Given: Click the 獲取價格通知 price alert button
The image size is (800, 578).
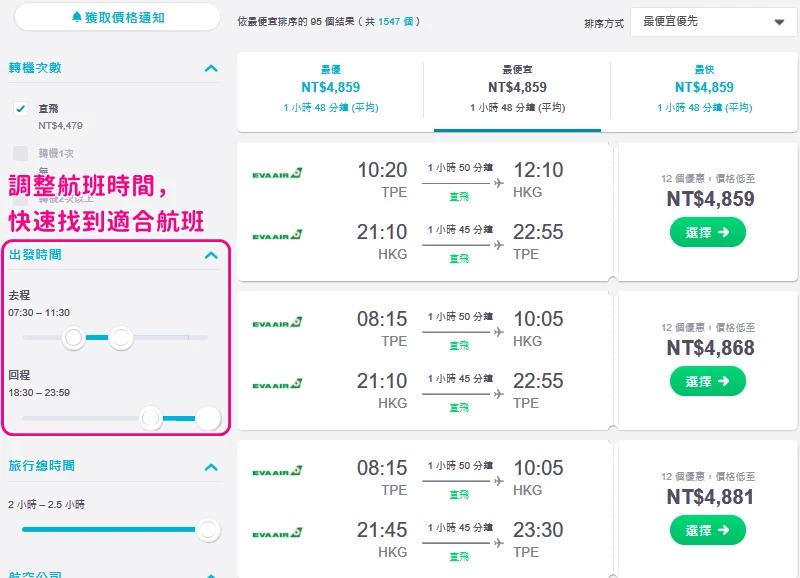Looking at the screenshot, I should [118, 18].
